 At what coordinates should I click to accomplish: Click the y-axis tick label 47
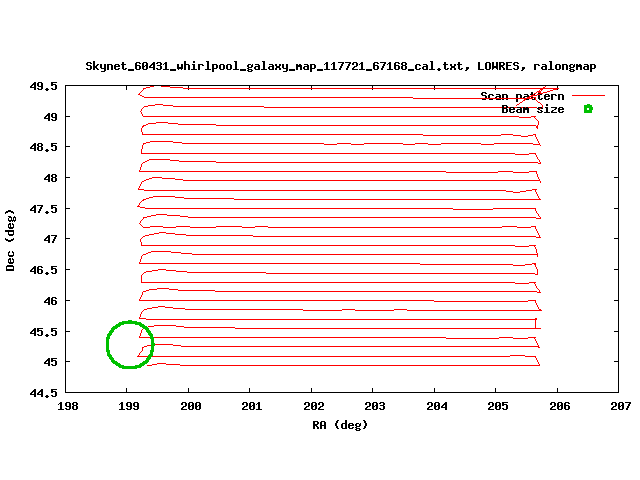pos(51,239)
